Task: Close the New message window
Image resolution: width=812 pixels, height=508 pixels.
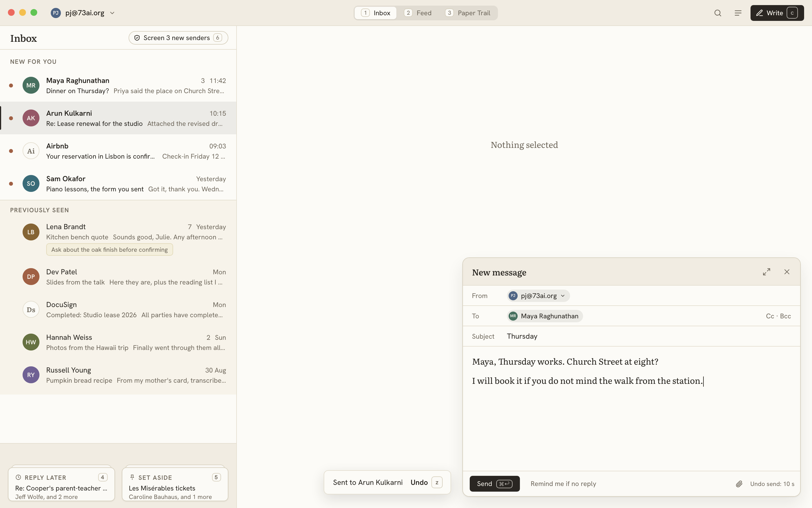Action: (787, 272)
